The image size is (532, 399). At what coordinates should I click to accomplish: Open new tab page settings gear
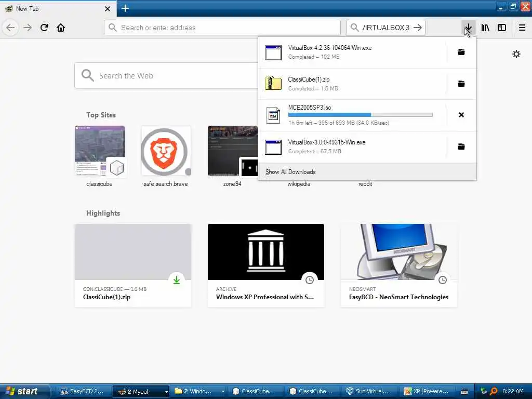[x=516, y=54]
